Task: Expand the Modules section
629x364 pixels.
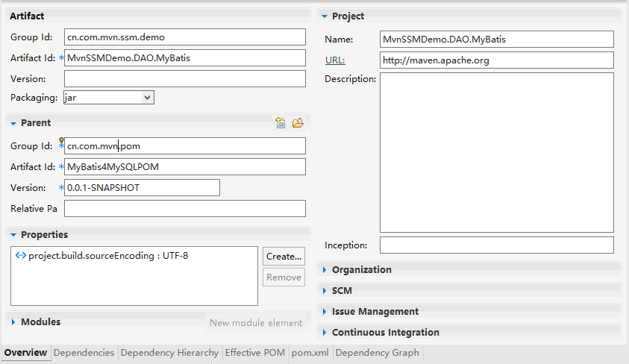Action: pos(13,322)
